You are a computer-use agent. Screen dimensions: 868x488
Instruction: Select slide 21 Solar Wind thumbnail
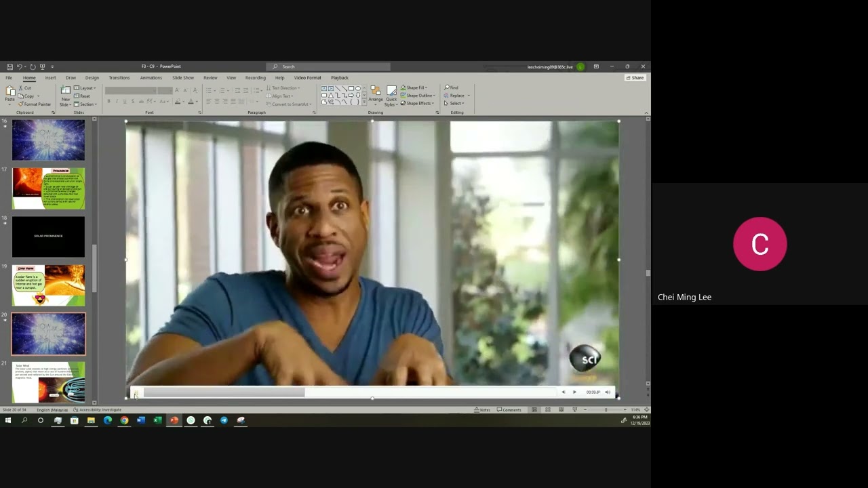pyautogui.click(x=48, y=382)
